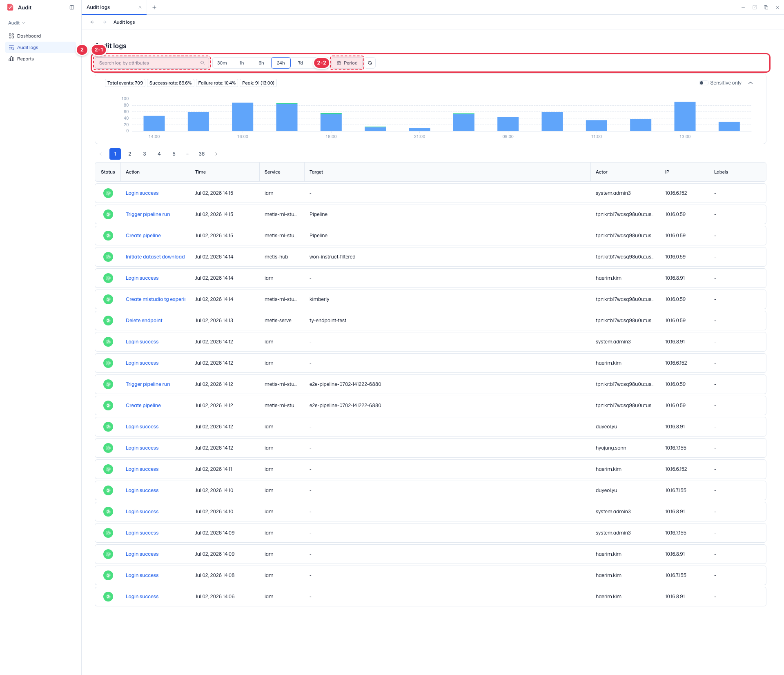Open Dashboard from sidebar
Screen dimensions: 784x675
pyautogui.click(x=40, y=36)
